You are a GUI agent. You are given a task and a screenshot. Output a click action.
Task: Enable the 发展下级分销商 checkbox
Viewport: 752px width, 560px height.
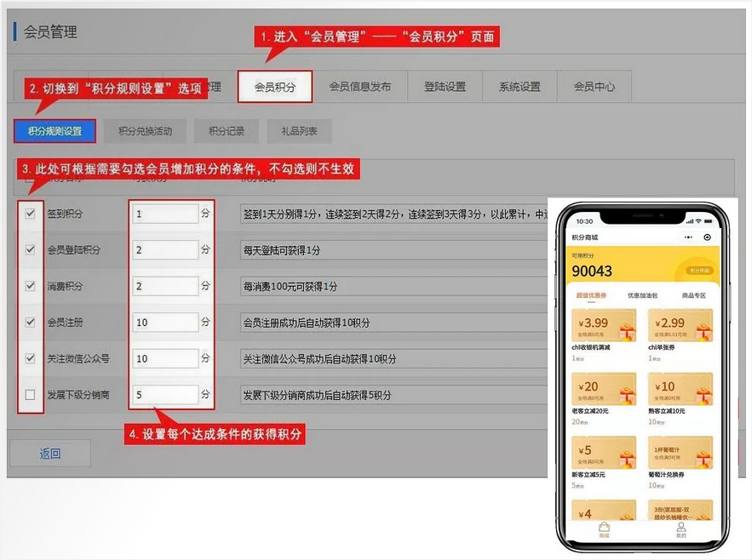(31, 395)
